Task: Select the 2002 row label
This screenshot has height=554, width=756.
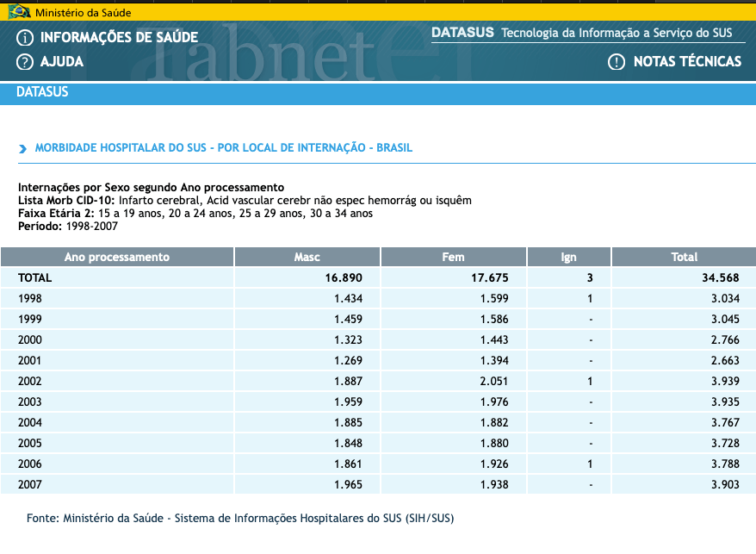Action: point(30,381)
